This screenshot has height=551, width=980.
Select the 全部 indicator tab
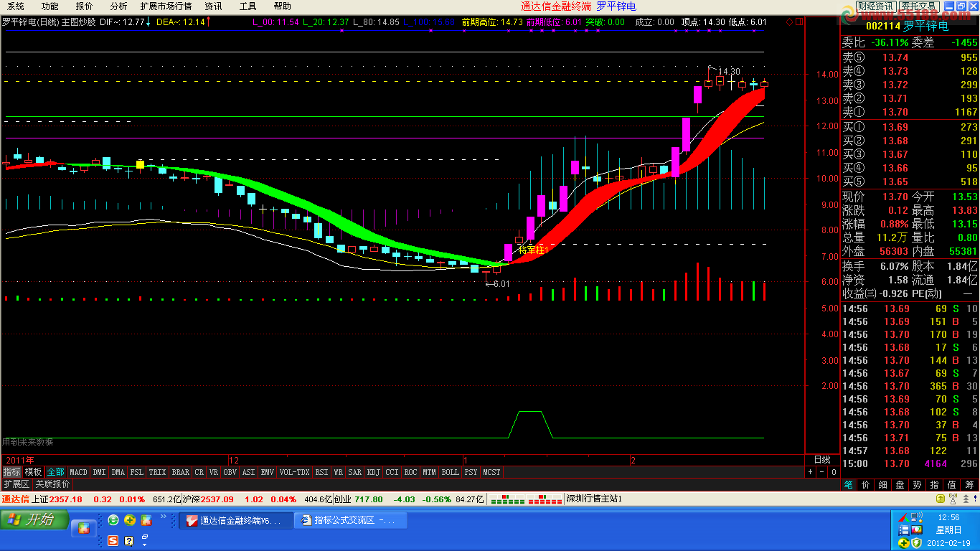click(x=56, y=472)
